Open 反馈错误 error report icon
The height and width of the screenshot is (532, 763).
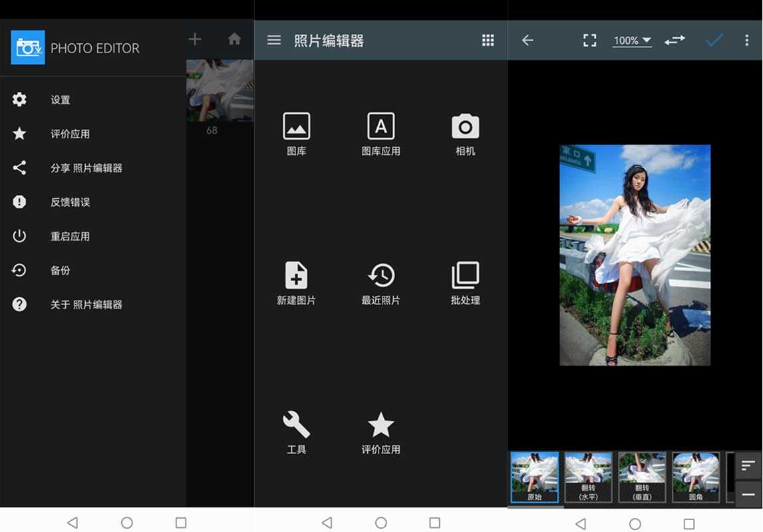[x=19, y=201]
